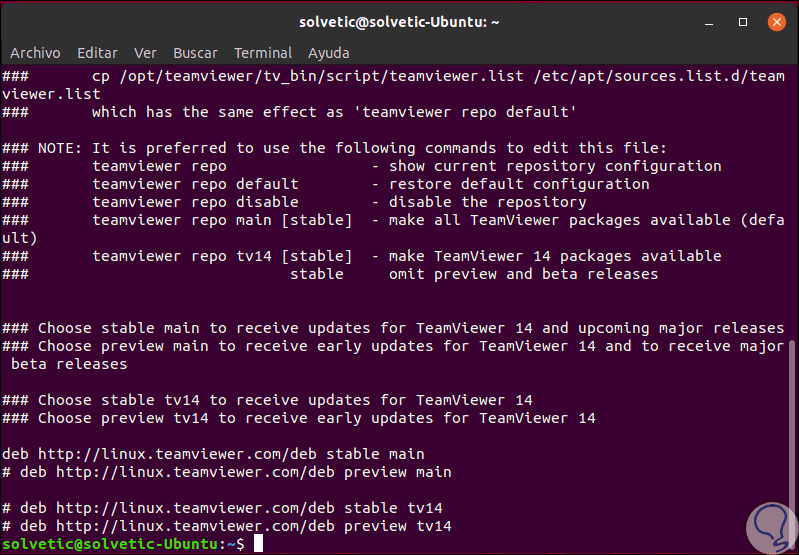This screenshot has height=555, width=799.
Task: Maximize the terminal window
Action: 743,21
